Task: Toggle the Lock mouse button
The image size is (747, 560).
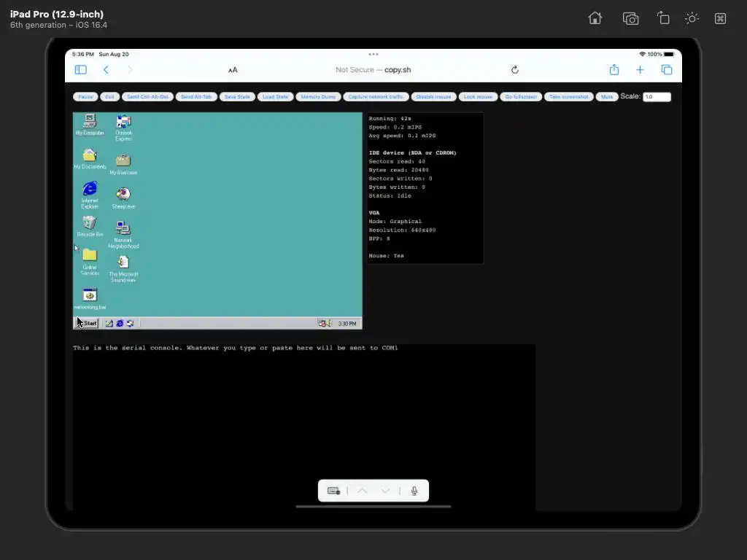Action: pyautogui.click(x=479, y=97)
